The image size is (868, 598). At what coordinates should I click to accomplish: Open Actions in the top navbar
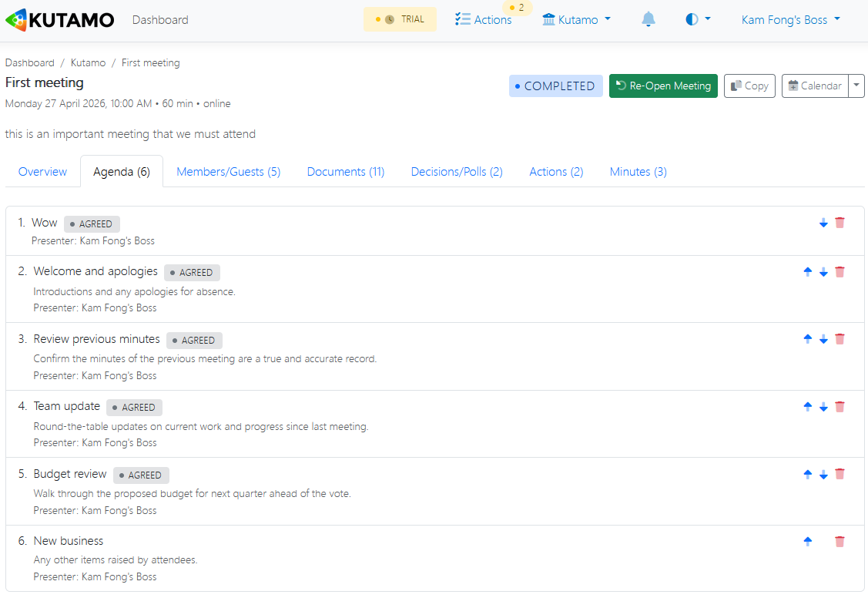coord(483,19)
